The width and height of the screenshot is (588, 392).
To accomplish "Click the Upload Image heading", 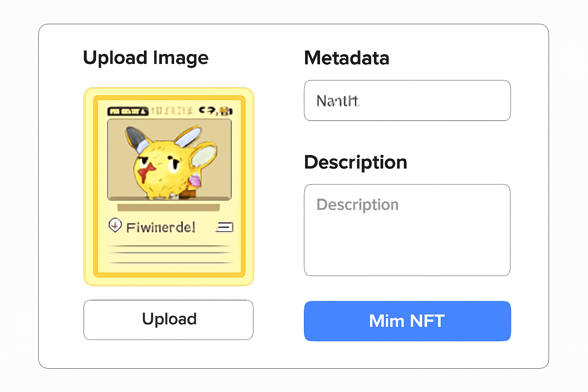I will point(145,58).
